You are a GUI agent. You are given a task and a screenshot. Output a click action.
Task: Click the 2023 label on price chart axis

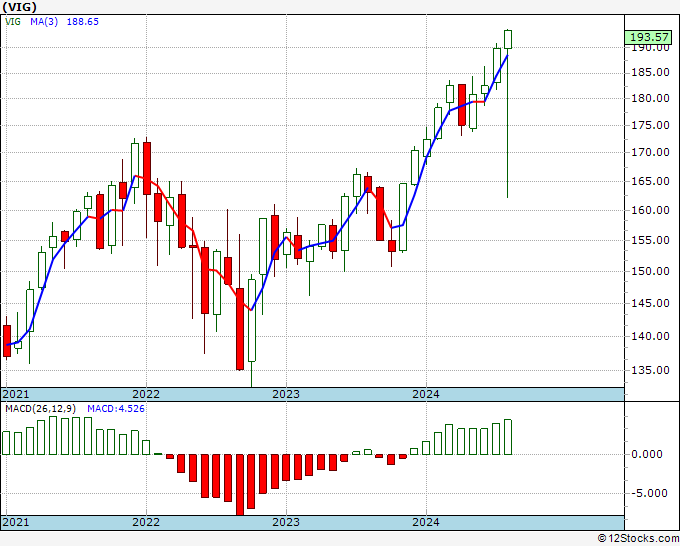(286, 394)
